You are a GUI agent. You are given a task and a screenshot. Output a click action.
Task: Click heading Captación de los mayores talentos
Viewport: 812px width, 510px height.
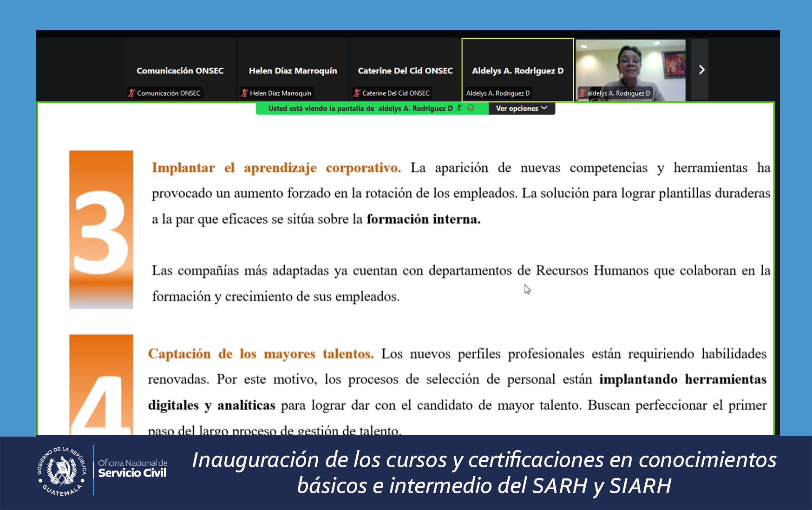coord(261,354)
